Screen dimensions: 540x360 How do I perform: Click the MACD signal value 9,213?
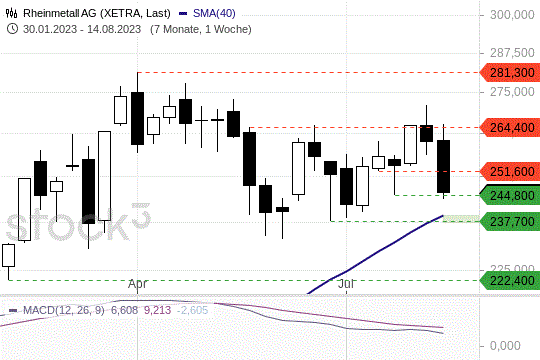click(157, 310)
